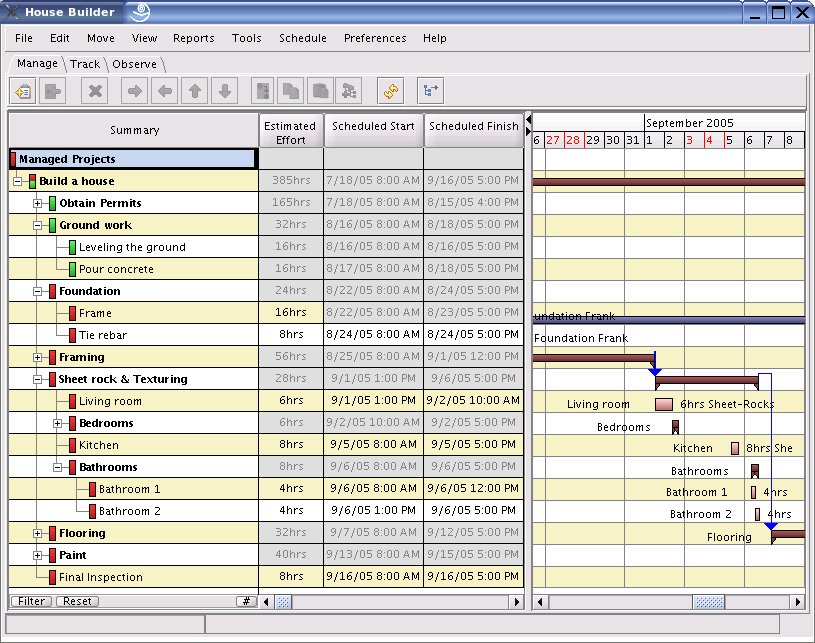Screen dimensions: 815x643
Task: Collapse the Ground work node
Action: [x=37, y=226]
